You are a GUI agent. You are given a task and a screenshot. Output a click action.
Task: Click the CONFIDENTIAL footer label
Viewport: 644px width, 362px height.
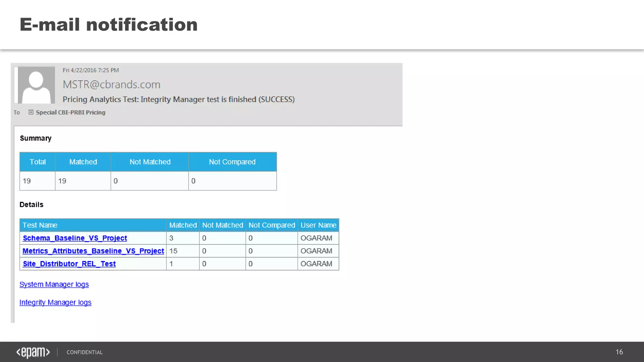coord(85,352)
